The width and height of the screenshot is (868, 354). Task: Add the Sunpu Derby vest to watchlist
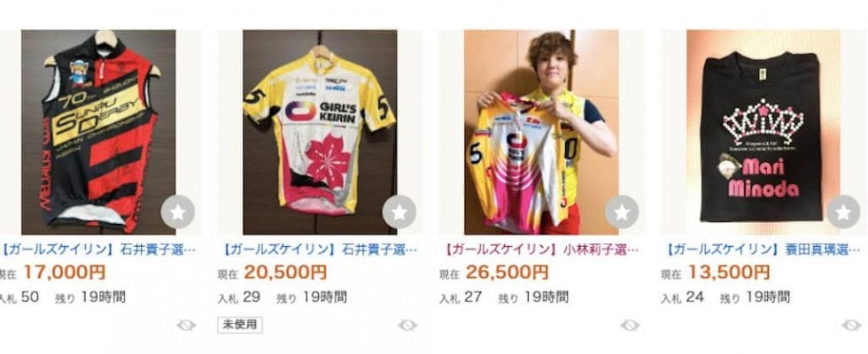point(178,212)
